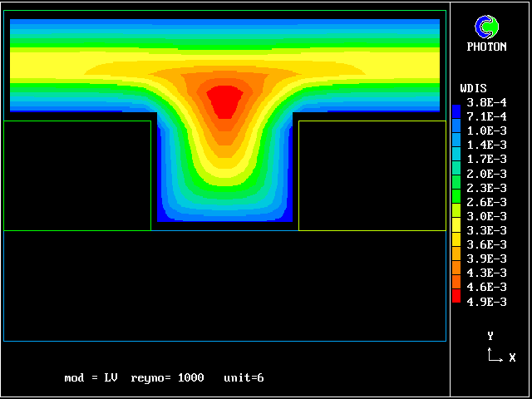Click the red core of the contour plot
The height and width of the screenshot is (399, 532).
click(x=223, y=101)
